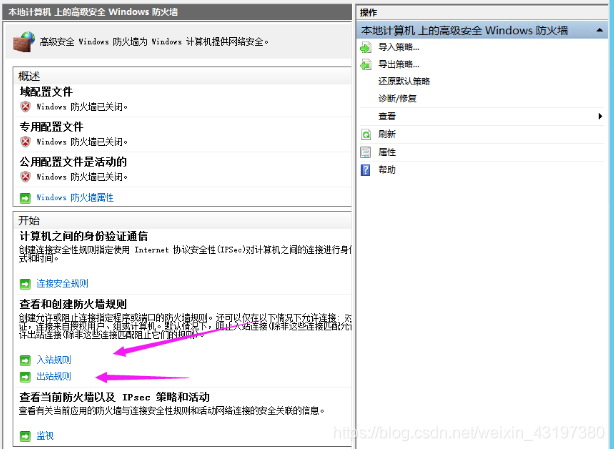Click the 刷新 refresh icon

(366, 135)
